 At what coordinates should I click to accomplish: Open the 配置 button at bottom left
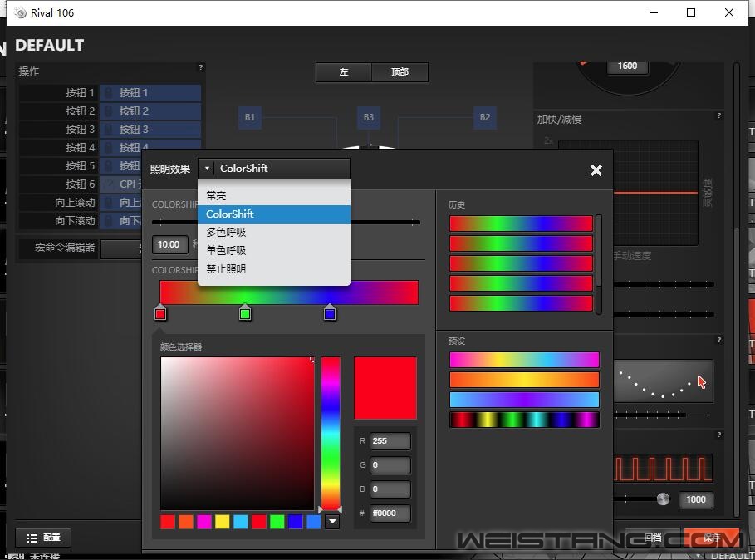click(43, 538)
